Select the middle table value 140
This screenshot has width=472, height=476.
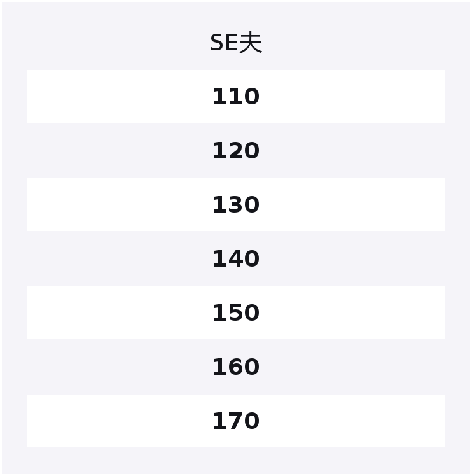(x=236, y=259)
